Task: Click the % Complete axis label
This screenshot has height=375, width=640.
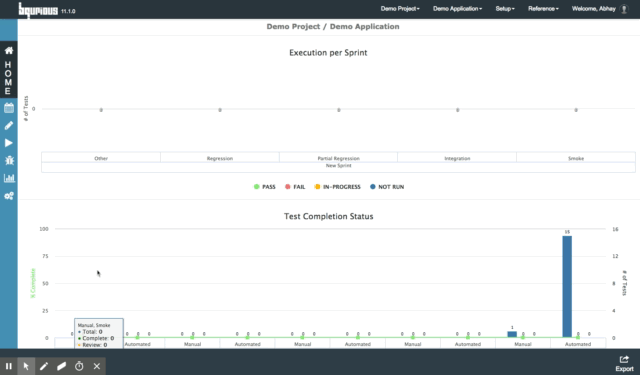Action: click(33, 283)
